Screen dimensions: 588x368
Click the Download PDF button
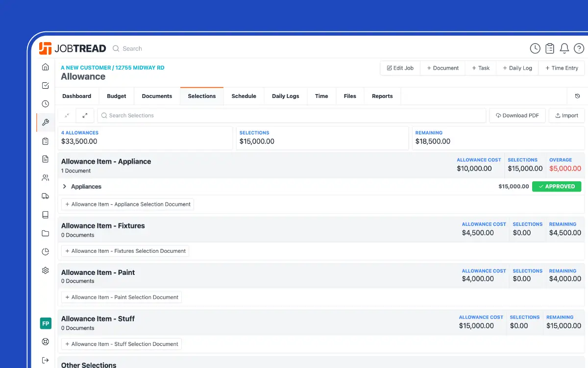point(517,115)
